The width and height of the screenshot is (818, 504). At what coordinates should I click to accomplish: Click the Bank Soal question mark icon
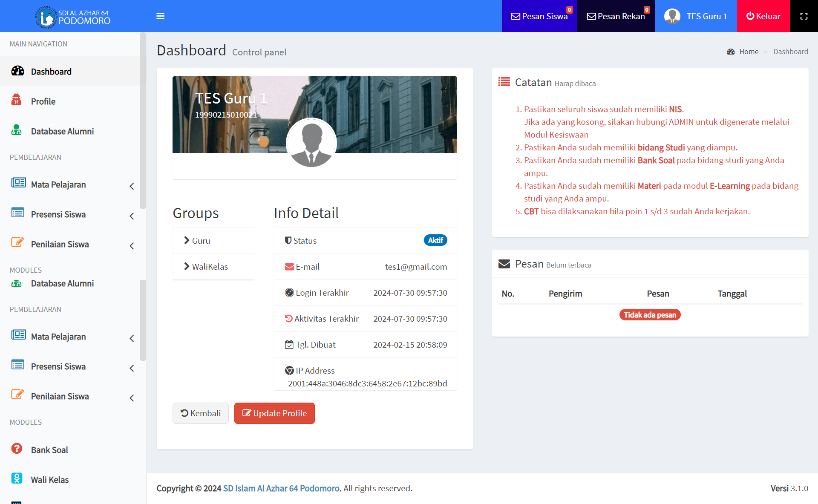coord(17,449)
